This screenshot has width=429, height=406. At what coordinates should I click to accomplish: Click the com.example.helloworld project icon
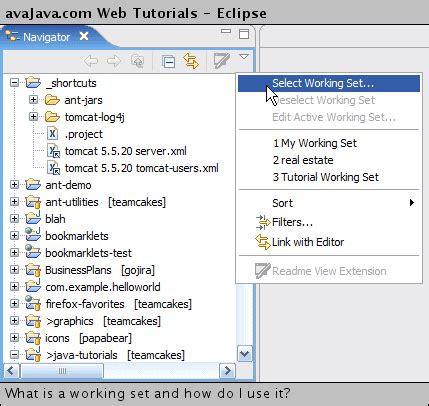[x=33, y=286]
